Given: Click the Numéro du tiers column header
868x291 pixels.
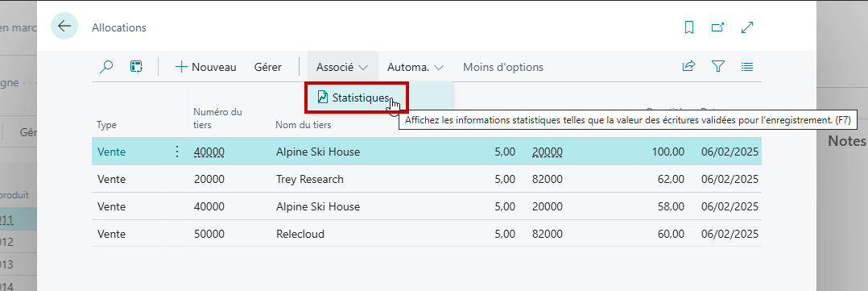Looking at the screenshot, I should (x=217, y=118).
